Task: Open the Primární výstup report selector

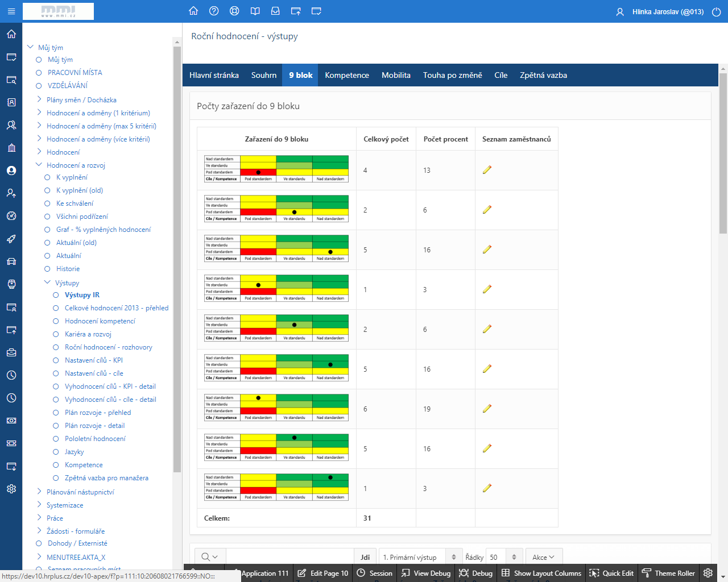Action: [420, 557]
